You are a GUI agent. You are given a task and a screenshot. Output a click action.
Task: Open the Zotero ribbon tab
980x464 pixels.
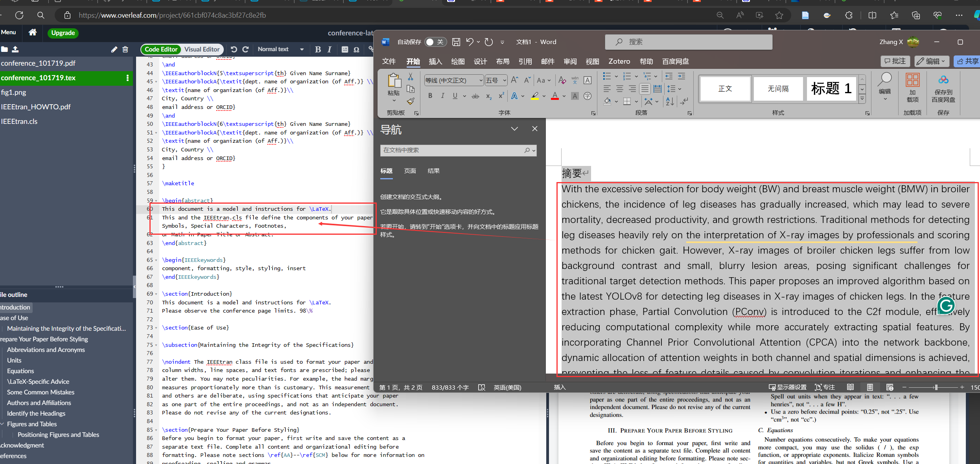(x=619, y=61)
